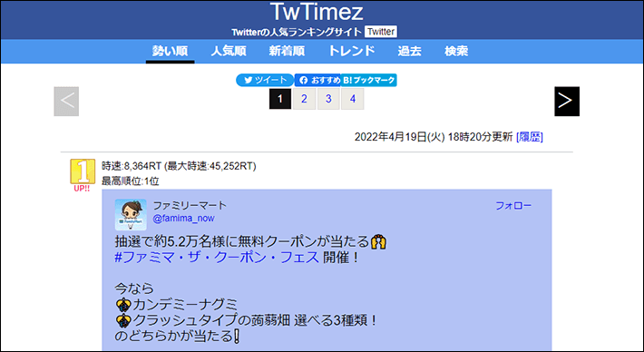644x352 pixels.
Task: Open the ファミリーマート profile avatar
Action: pyautogui.click(x=131, y=214)
